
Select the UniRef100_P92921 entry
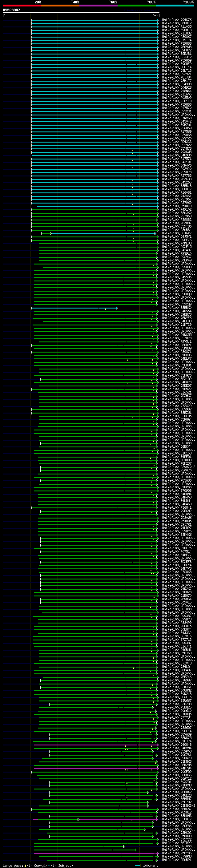(x=177, y=74)
